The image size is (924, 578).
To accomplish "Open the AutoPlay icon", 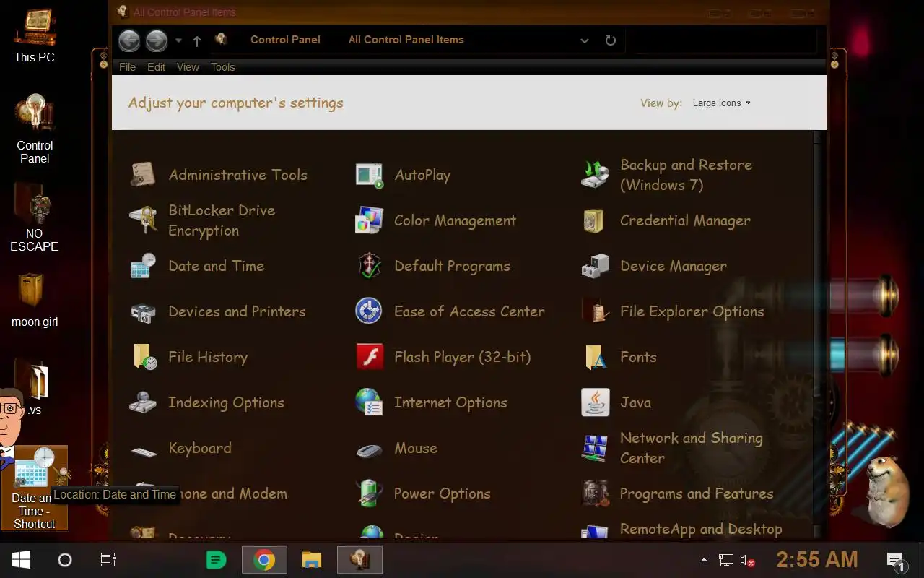I will (369, 175).
